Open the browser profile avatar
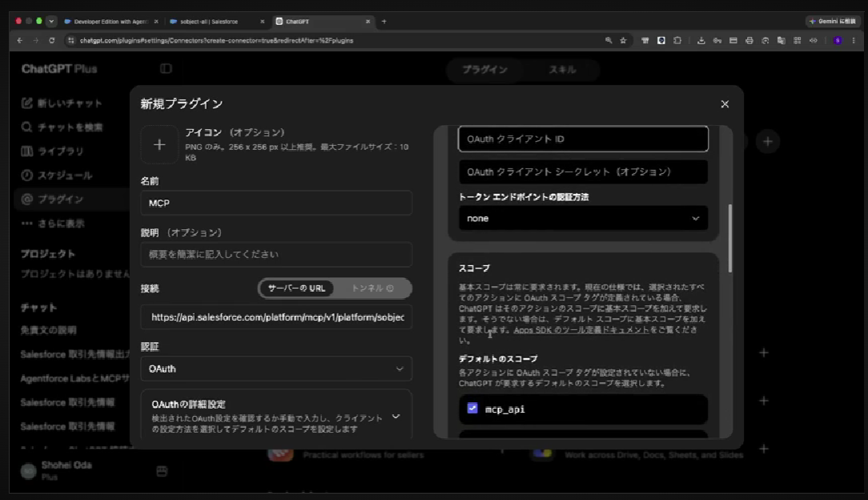 [x=838, y=40]
